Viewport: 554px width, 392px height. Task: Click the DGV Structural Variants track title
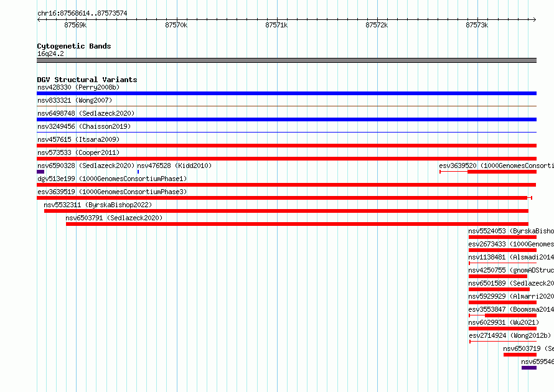click(x=87, y=80)
